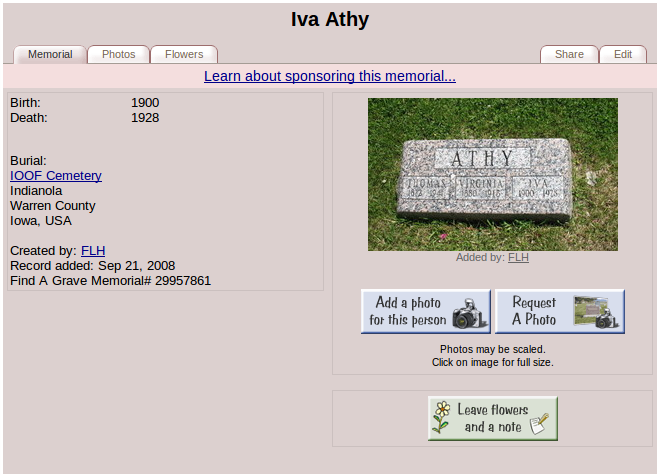
Task: Click the Find A Grave Memorial number text
Action: click(110, 281)
